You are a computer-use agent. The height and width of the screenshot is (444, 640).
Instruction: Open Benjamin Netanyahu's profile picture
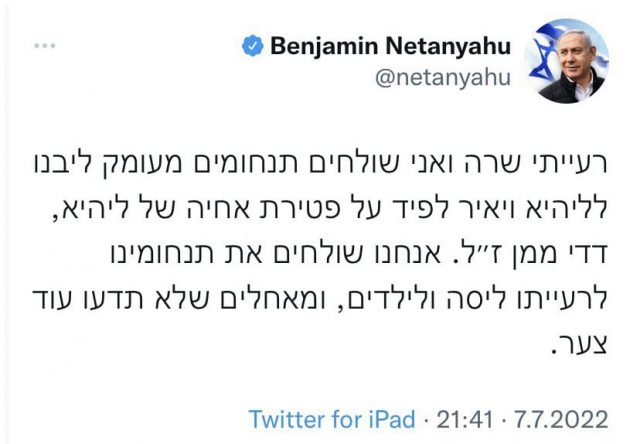point(573,61)
